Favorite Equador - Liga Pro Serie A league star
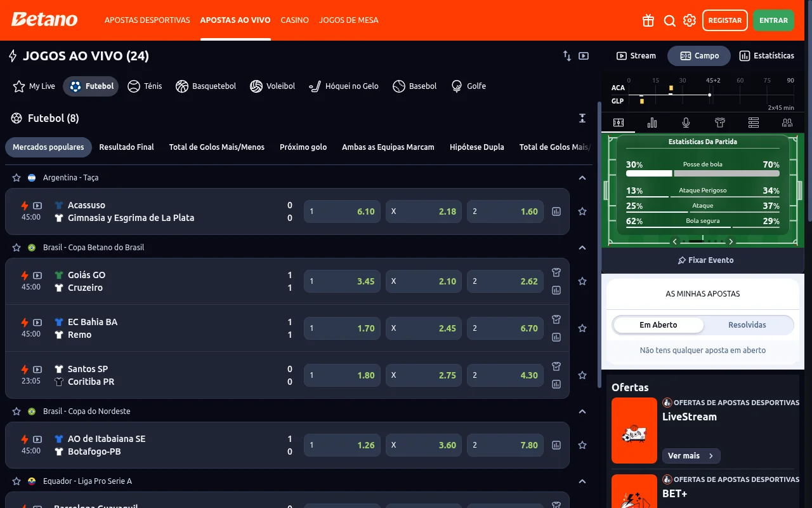Viewport: 812px width, 508px height. click(x=16, y=481)
